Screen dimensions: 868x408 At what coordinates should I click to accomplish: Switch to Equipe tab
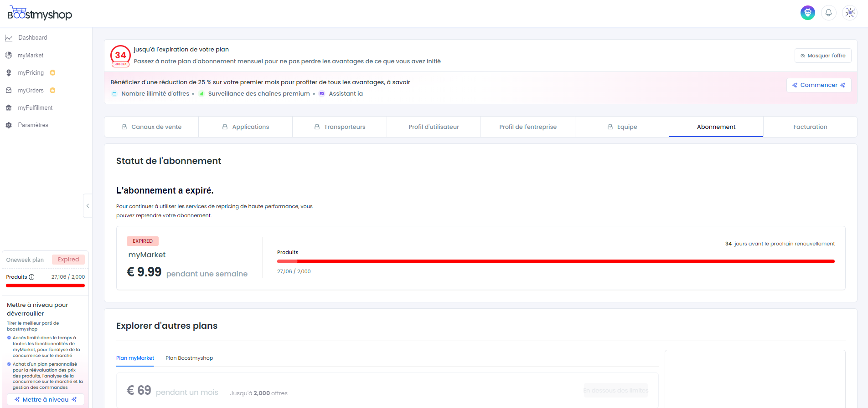point(622,127)
